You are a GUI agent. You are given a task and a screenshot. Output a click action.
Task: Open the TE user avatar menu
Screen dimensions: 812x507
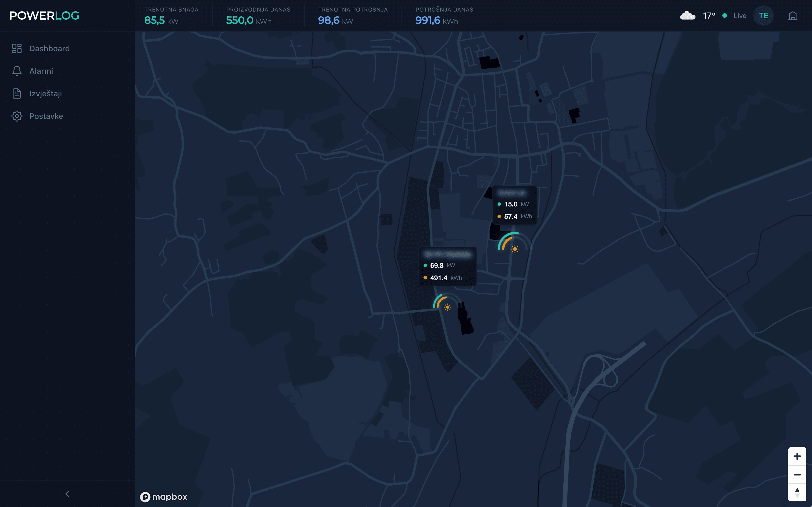[x=763, y=16]
